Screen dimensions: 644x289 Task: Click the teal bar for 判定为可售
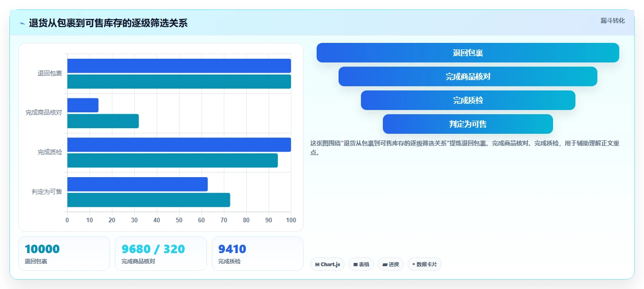[149, 200]
